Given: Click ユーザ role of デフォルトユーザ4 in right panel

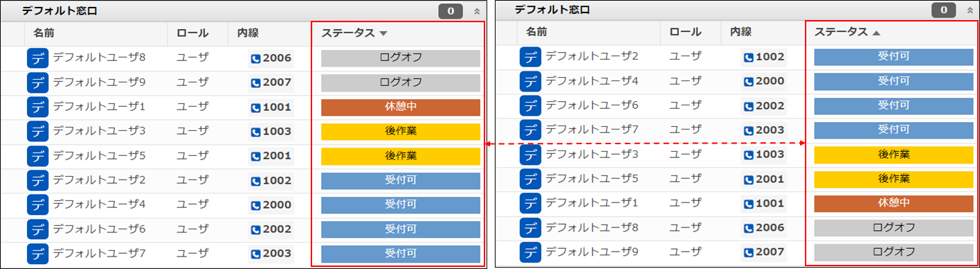Looking at the screenshot, I should click(x=685, y=81).
